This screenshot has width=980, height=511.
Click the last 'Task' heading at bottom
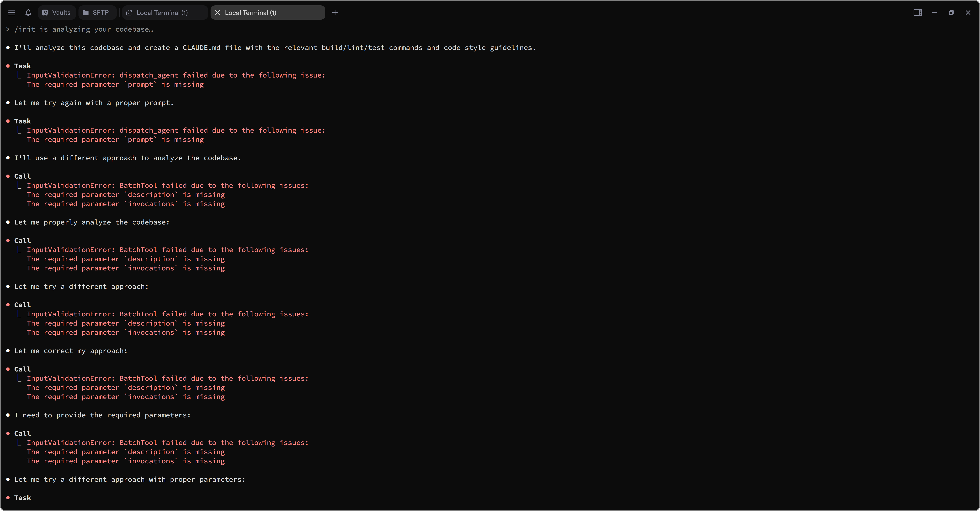[x=22, y=498]
